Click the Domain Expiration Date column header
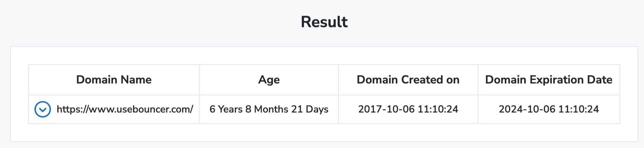The width and height of the screenshot is (644, 148). (x=549, y=80)
